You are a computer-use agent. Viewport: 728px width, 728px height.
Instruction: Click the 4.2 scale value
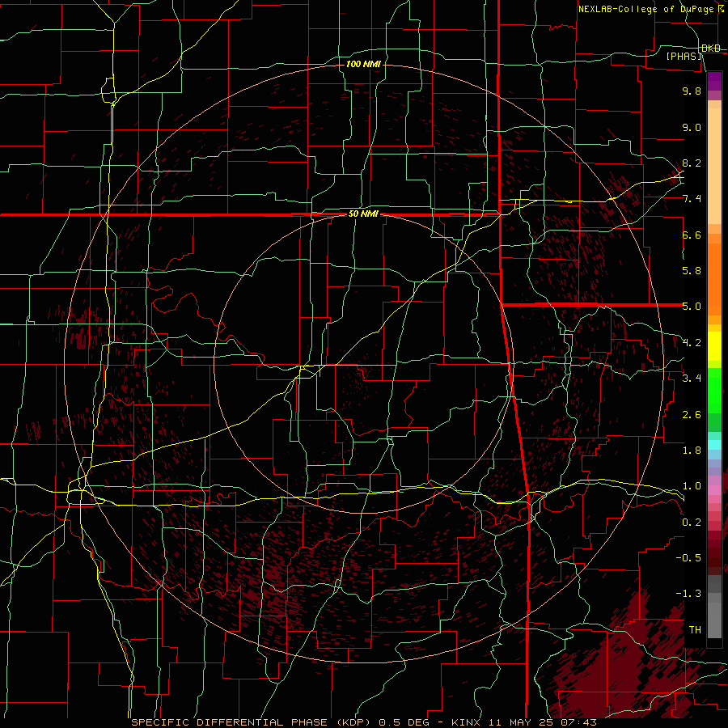692,343
